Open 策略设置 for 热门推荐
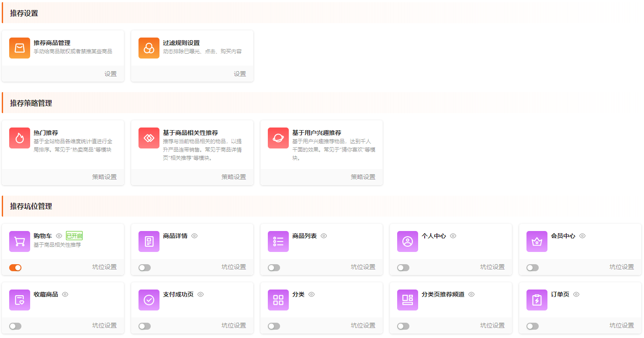644x338 pixels. coord(104,177)
